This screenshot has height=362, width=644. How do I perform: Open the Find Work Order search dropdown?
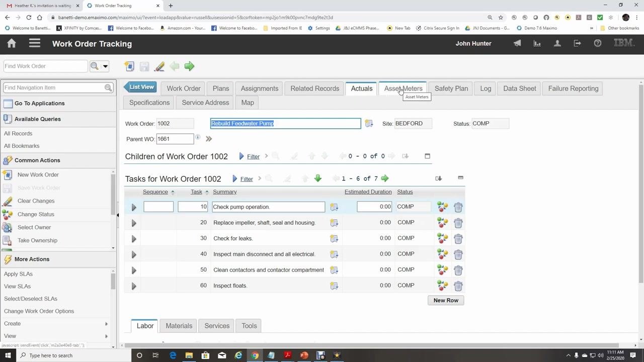click(105, 66)
